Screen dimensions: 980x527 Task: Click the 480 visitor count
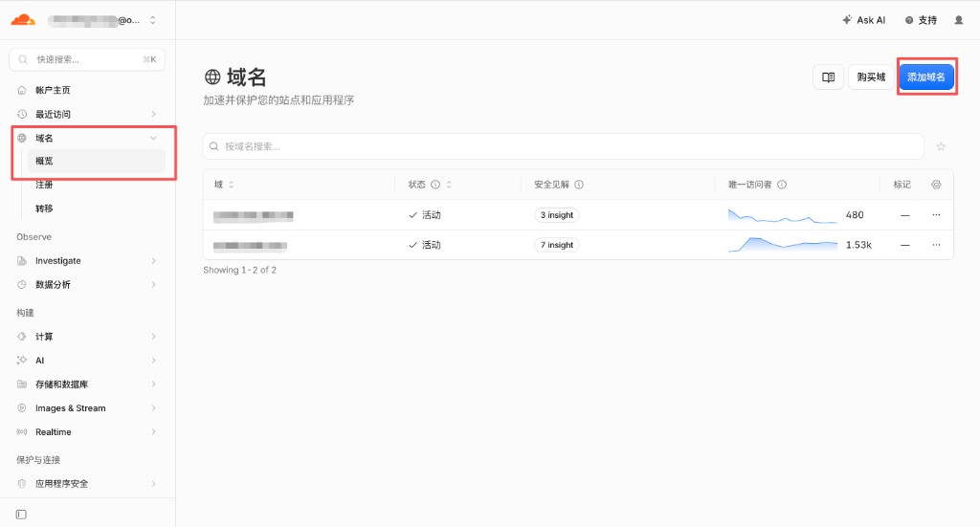[x=855, y=215]
